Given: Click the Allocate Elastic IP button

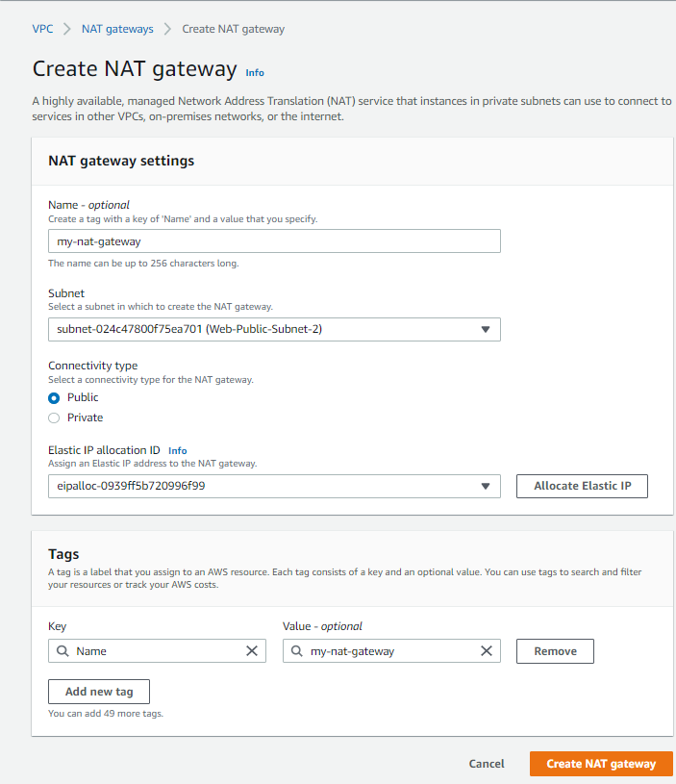Looking at the screenshot, I should pos(582,486).
